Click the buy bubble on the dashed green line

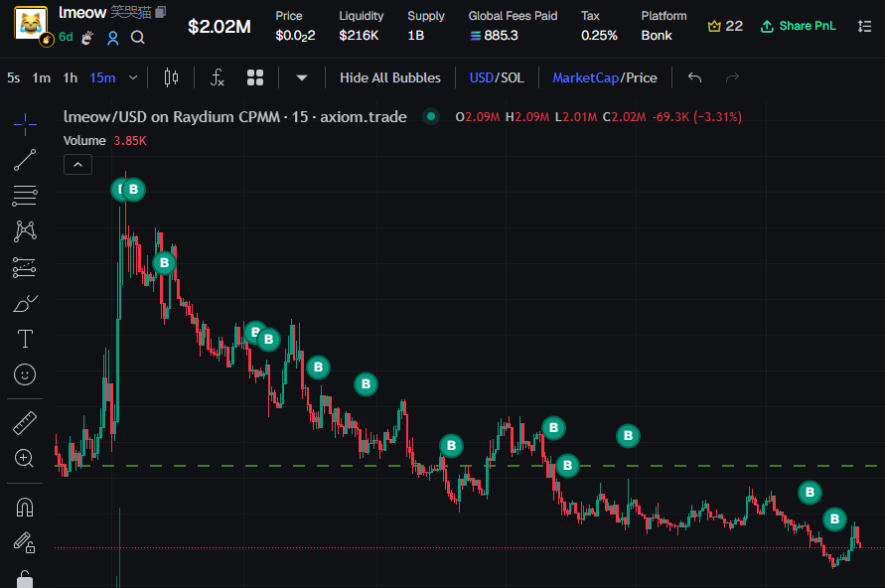tap(568, 466)
